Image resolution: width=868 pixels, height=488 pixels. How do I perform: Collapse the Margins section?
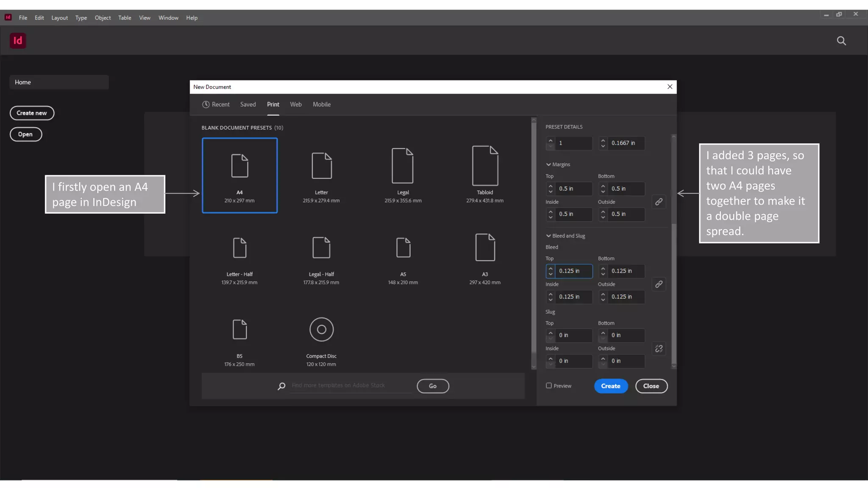[x=548, y=164]
